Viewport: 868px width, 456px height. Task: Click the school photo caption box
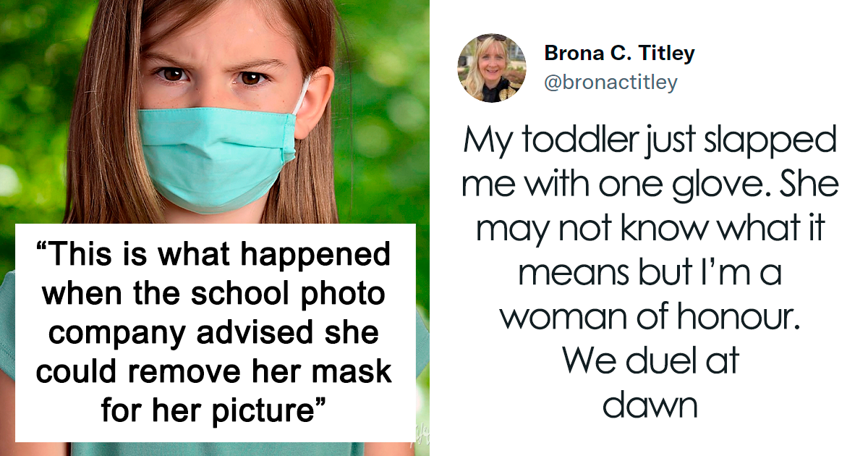[215, 332]
